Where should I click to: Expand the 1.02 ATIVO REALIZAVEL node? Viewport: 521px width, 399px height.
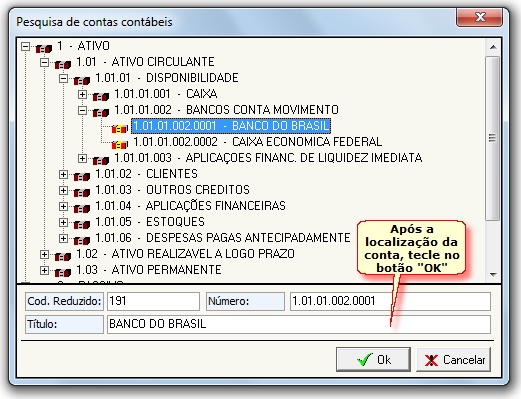[x=44, y=254]
